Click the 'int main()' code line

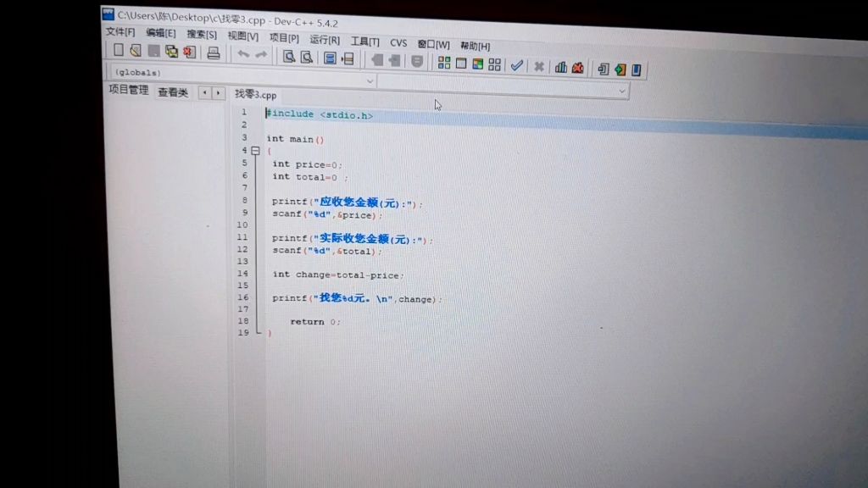(x=295, y=139)
